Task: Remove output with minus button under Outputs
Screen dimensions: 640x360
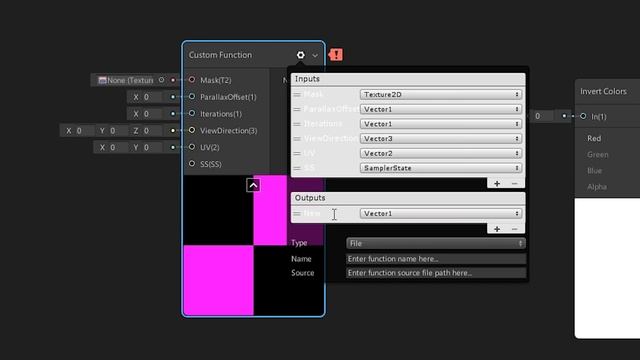Action: [514, 229]
